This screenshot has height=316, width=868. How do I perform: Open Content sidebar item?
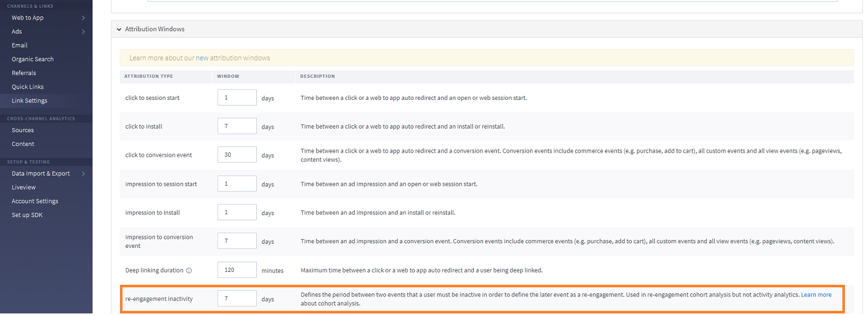pyautogui.click(x=23, y=144)
